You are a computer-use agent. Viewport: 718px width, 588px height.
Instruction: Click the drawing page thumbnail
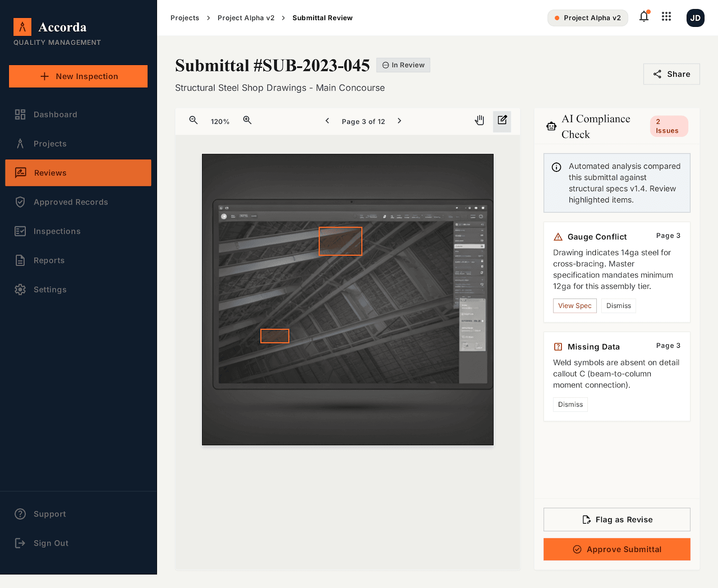pyautogui.click(x=348, y=300)
